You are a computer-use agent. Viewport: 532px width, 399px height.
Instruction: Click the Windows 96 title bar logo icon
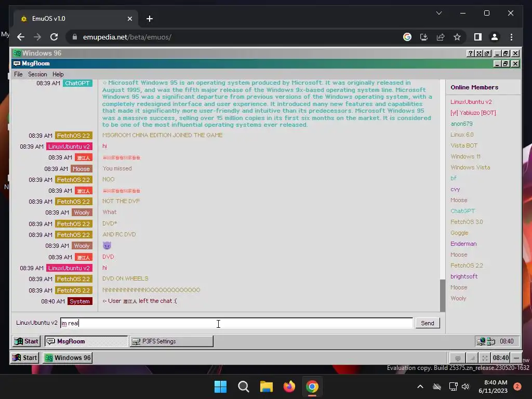(17, 53)
